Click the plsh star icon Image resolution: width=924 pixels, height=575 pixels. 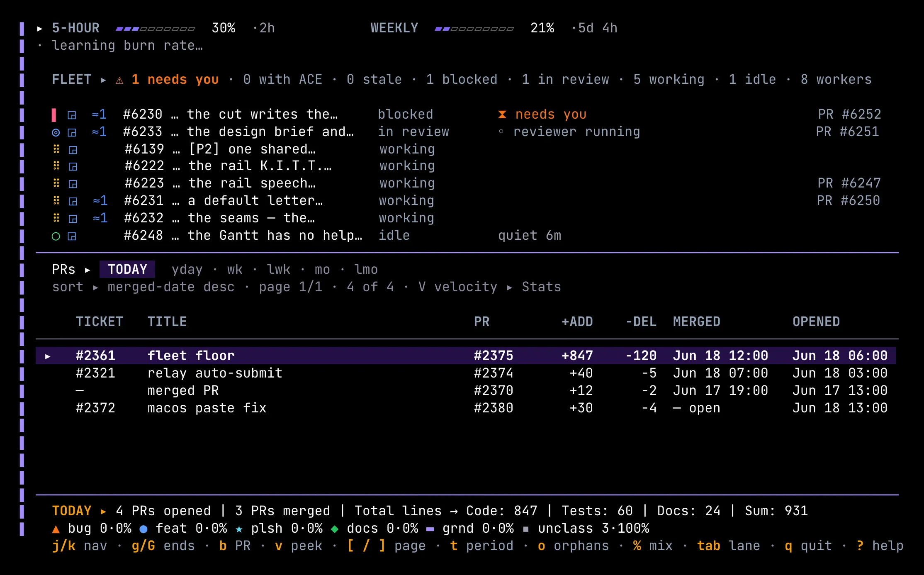[239, 529]
